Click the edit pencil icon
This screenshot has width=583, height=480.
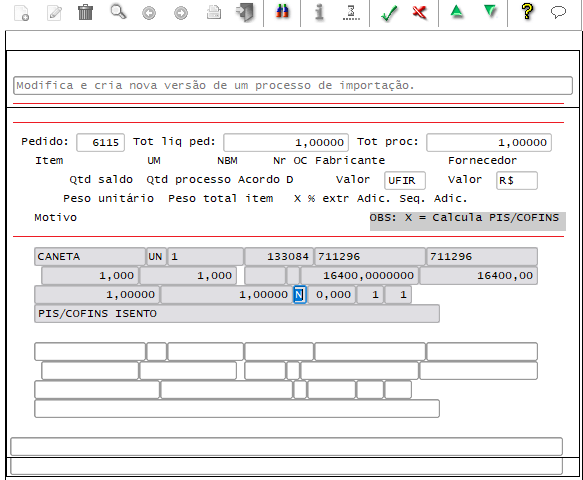tap(54, 13)
